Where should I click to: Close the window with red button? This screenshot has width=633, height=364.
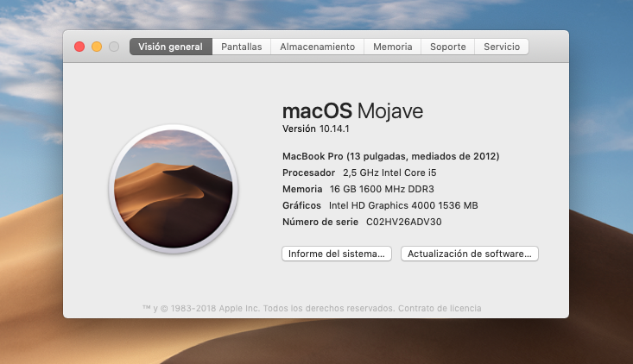click(x=79, y=47)
